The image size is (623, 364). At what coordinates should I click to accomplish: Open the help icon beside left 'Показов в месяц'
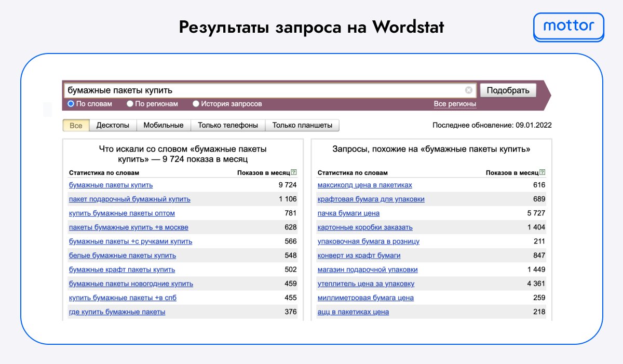tap(294, 172)
